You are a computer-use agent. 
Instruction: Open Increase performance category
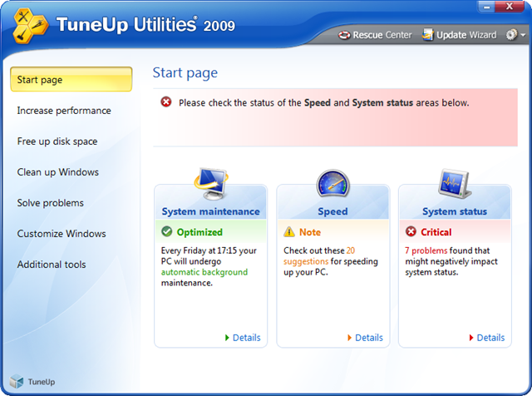64,111
